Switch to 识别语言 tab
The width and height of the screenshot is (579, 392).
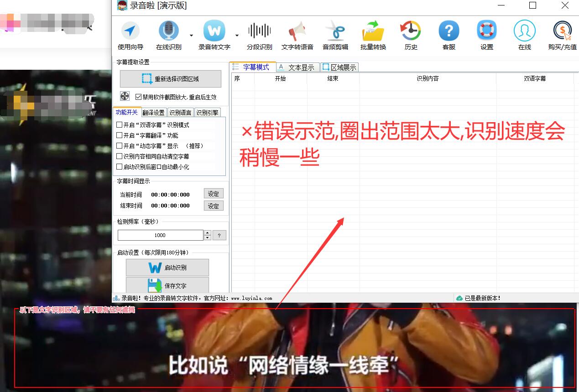pos(180,113)
